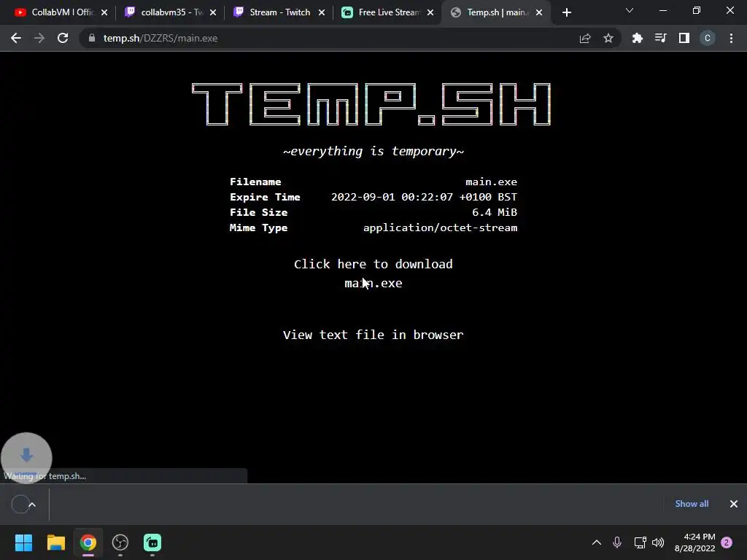
Task: Open a new browser tab
Action: [x=566, y=12]
